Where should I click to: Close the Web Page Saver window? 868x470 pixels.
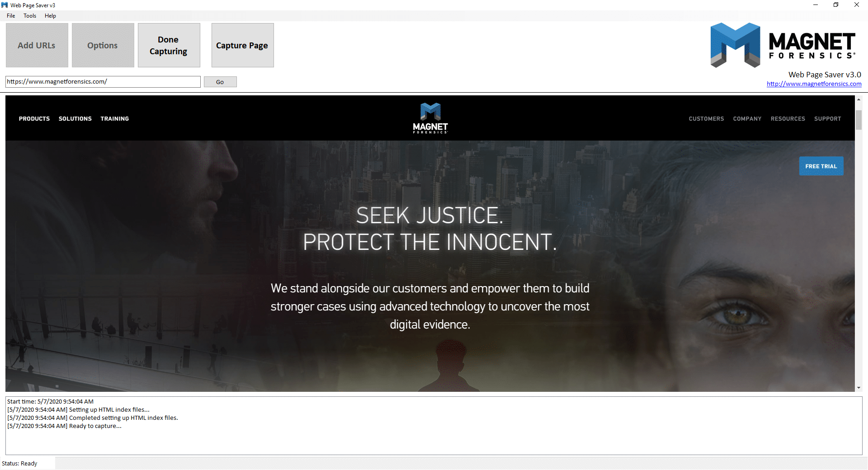pos(857,5)
